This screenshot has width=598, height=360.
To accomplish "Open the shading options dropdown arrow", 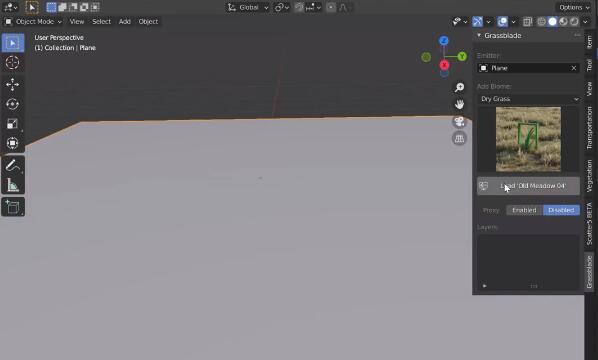I will pyautogui.click(x=585, y=22).
